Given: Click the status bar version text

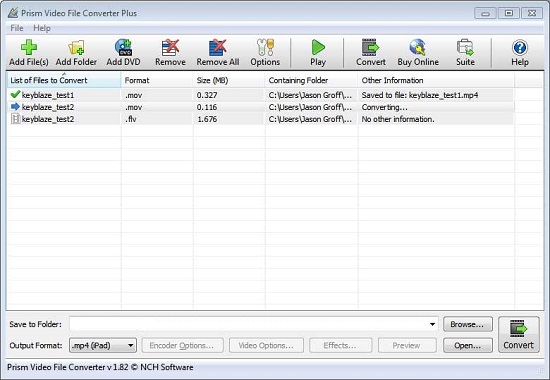Looking at the screenshot, I should 100,367.
